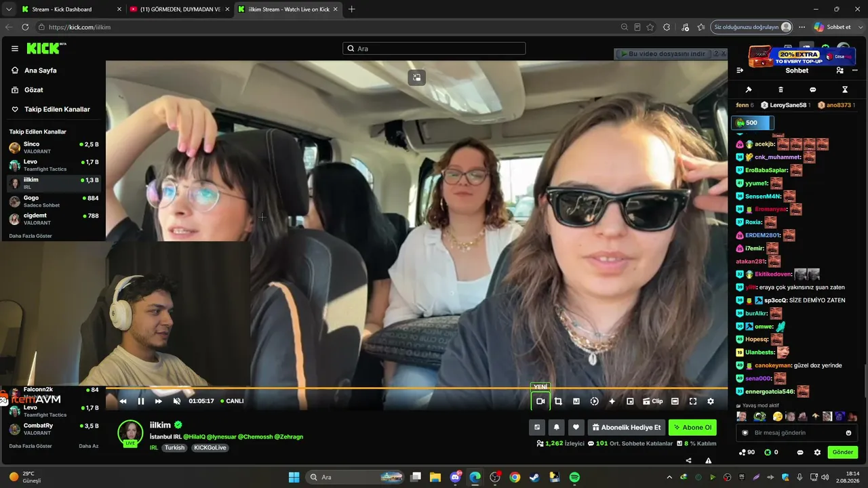
Task: Open a new browser tab
Action: pyautogui.click(x=351, y=9)
